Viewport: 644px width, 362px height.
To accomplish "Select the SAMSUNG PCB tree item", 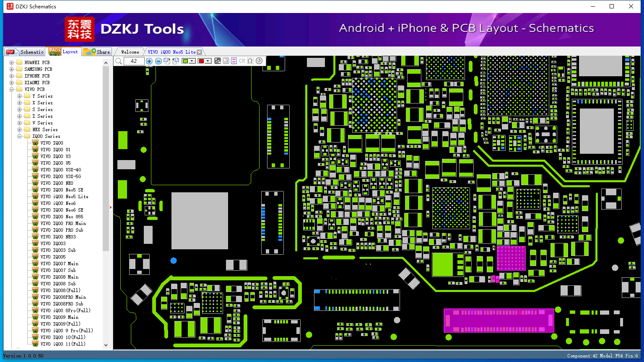I will coord(38,69).
